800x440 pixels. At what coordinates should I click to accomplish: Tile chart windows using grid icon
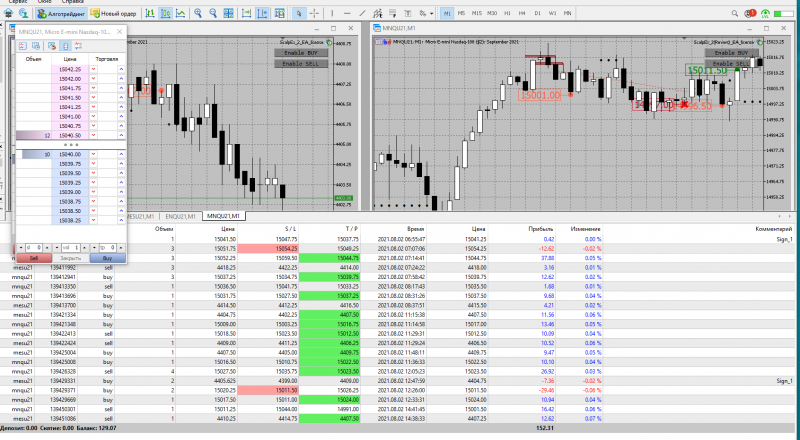[x=229, y=13]
